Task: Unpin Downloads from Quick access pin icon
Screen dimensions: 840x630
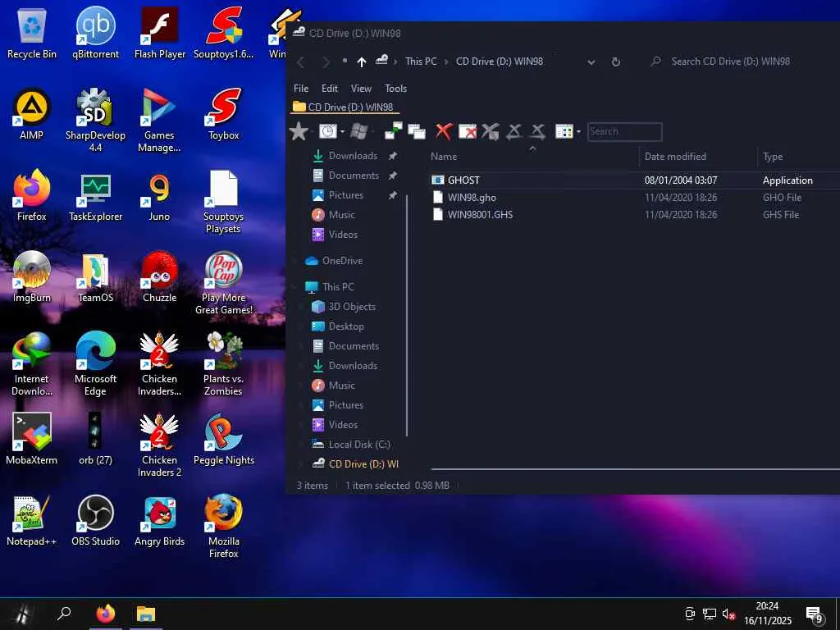Action: click(393, 156)
